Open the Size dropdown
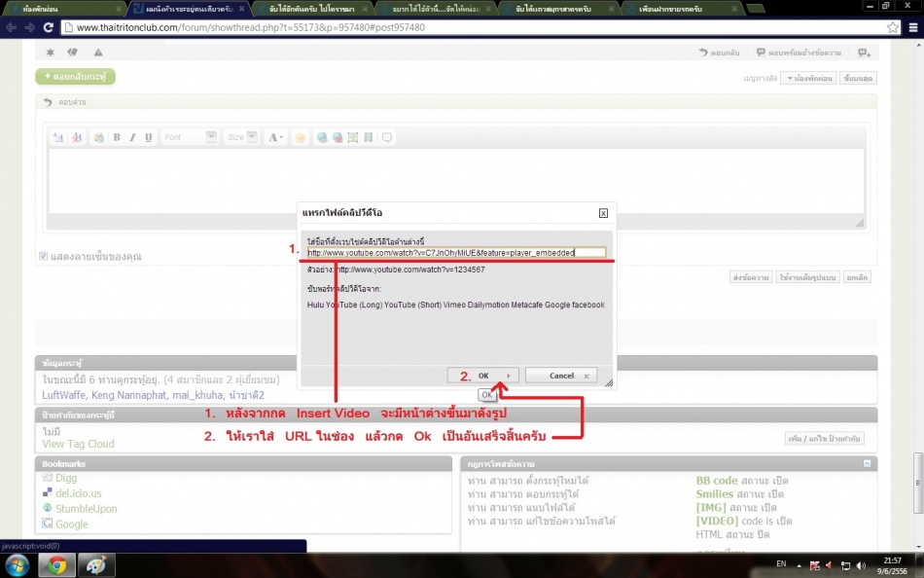Viewport: 924px width, 578px height. click(241, 138)
